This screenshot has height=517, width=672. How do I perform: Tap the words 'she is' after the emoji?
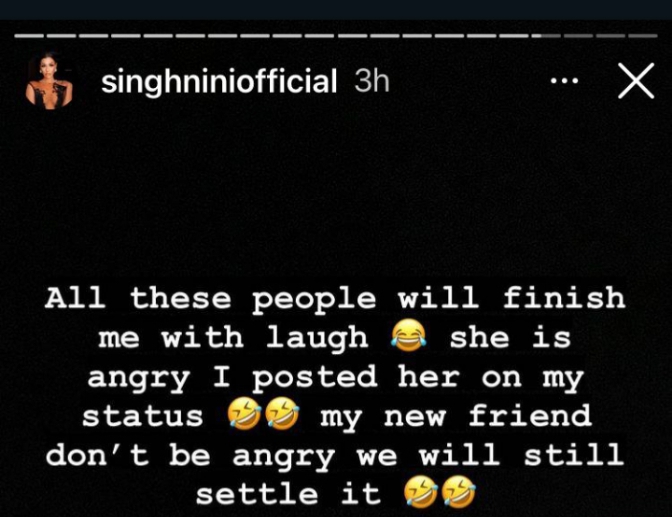point(510,338)
